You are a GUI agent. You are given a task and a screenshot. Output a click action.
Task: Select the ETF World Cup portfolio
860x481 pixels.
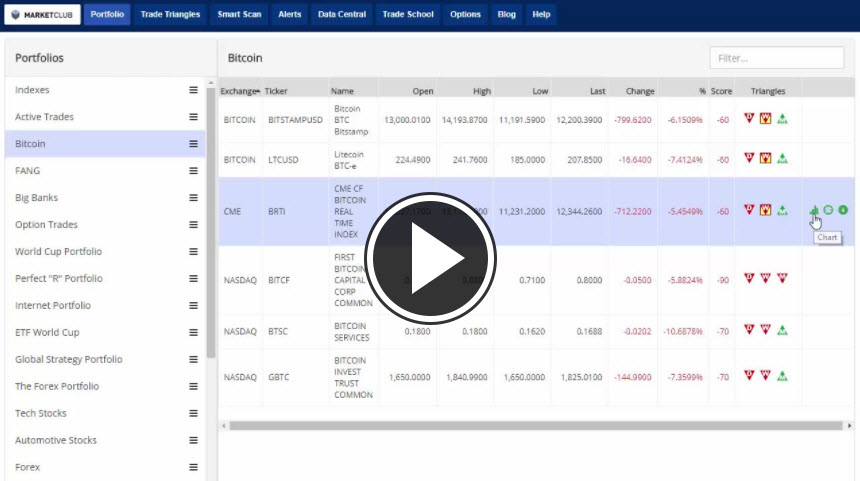pos(105,332)
